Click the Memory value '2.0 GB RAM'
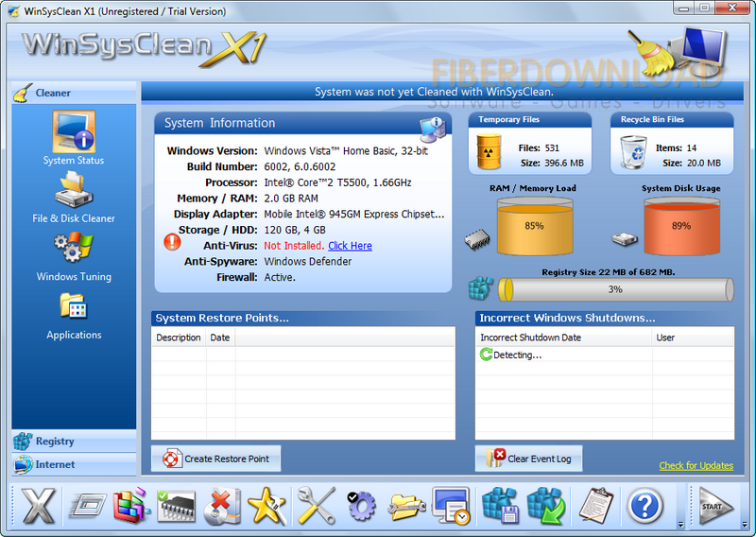 291,199
